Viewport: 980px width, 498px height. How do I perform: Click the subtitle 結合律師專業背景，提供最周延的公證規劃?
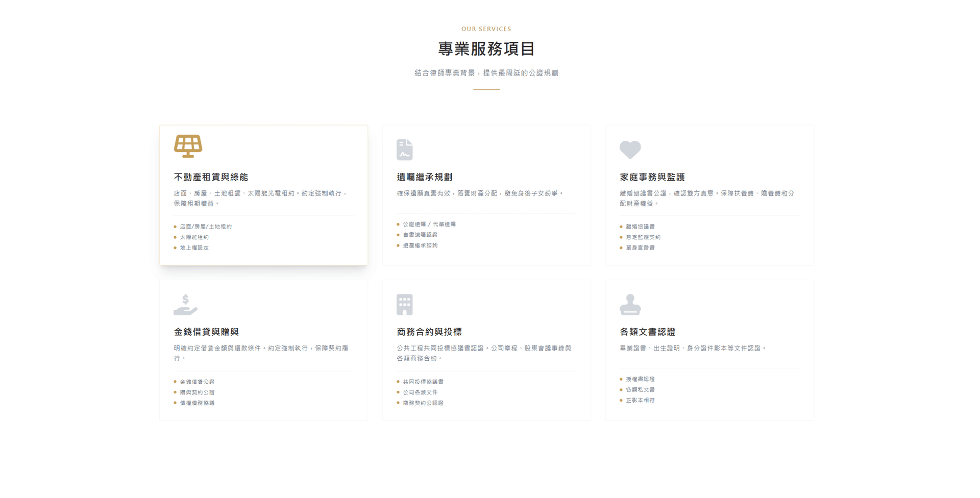tap(486, 73)
